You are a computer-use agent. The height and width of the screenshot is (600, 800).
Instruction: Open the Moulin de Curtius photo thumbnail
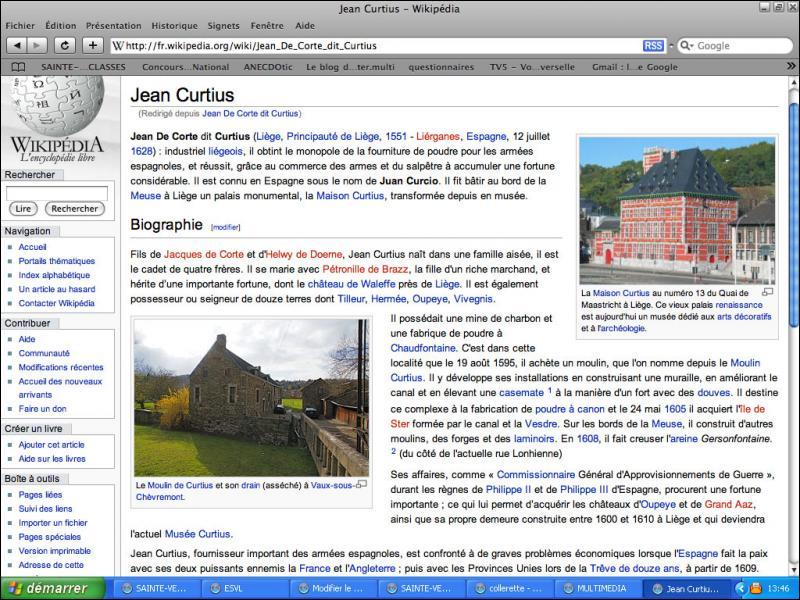coord(251,398)
